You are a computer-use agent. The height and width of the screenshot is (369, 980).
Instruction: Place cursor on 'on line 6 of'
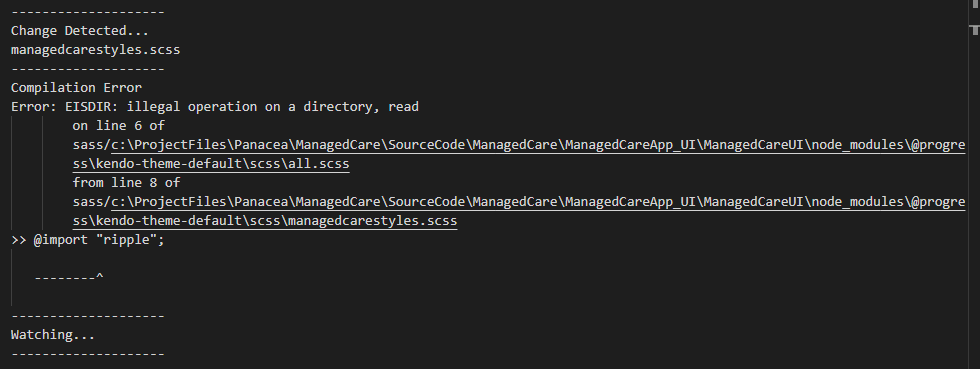coord(119,126)
